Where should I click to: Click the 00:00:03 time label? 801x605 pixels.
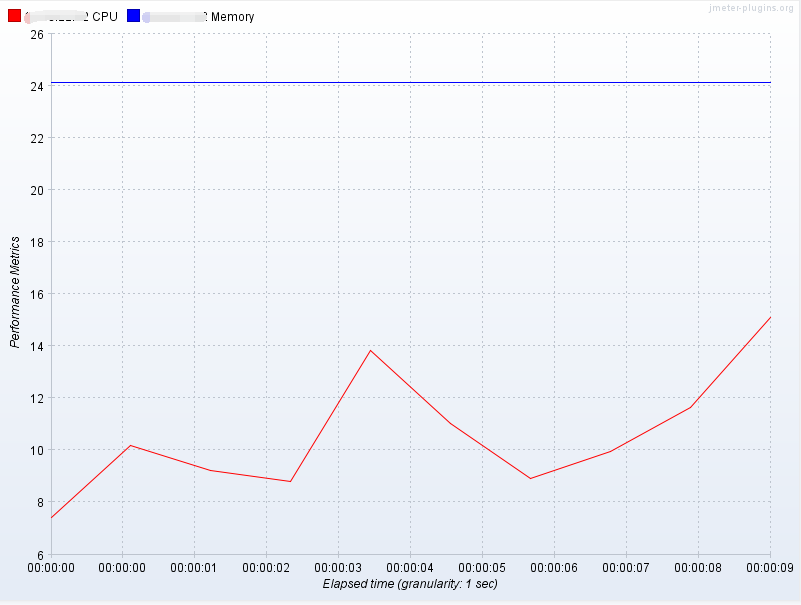[x=338, y=568]
